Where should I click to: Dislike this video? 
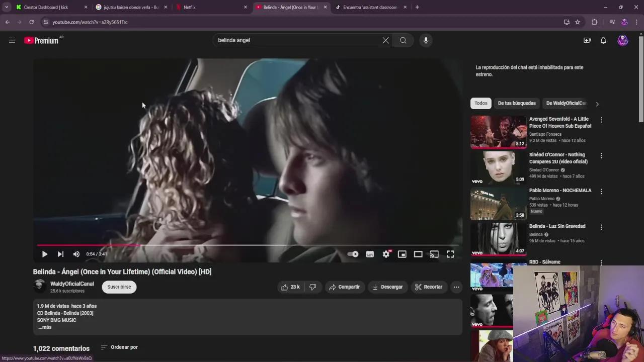312,287
